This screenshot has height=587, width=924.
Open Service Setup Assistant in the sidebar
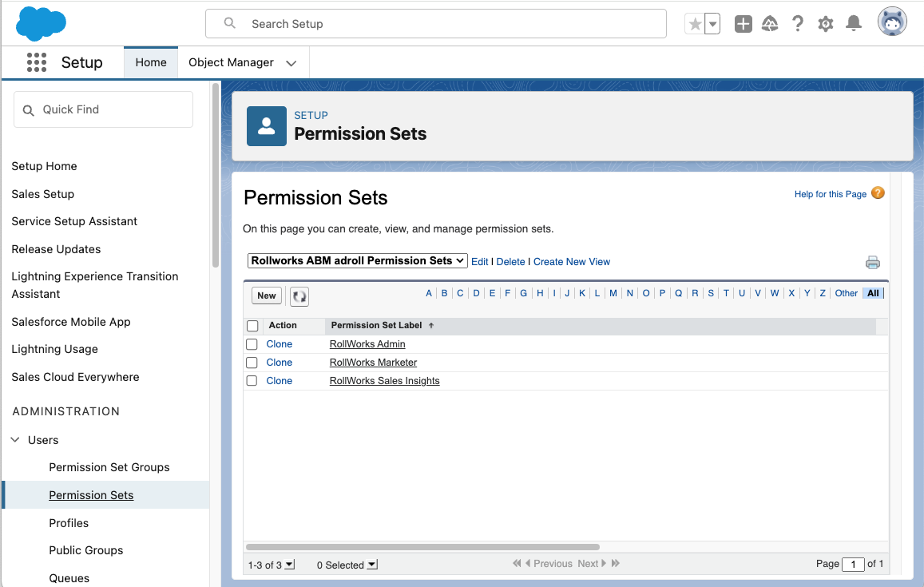coord(74,221)
